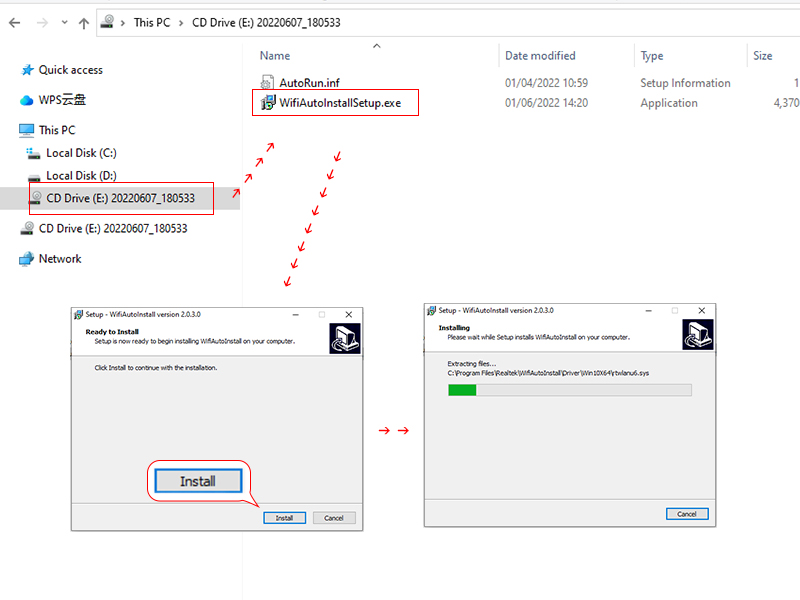Cancel the WifiAutoInstall extraction
The image size is (800, 600).
(687, 513)
